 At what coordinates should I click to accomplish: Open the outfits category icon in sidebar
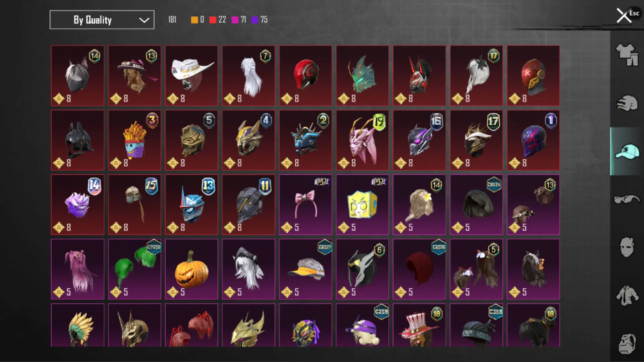point(627,55)
